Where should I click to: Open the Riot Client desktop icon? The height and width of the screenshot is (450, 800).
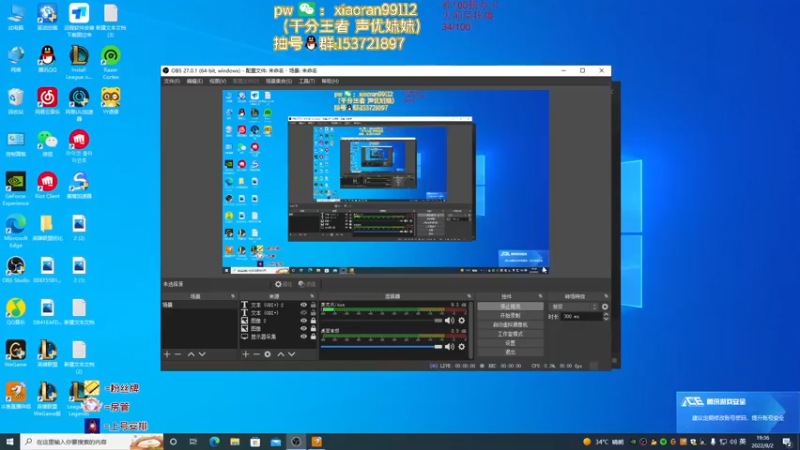click(47, 185)
